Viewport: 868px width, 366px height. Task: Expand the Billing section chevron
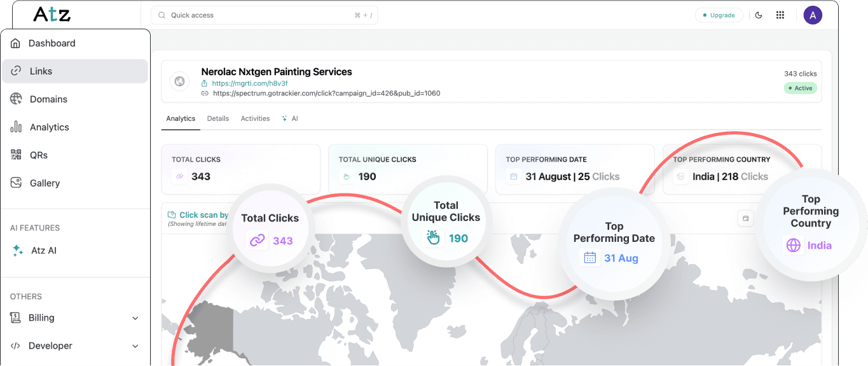pyautogui.click(x=135, y=318)
